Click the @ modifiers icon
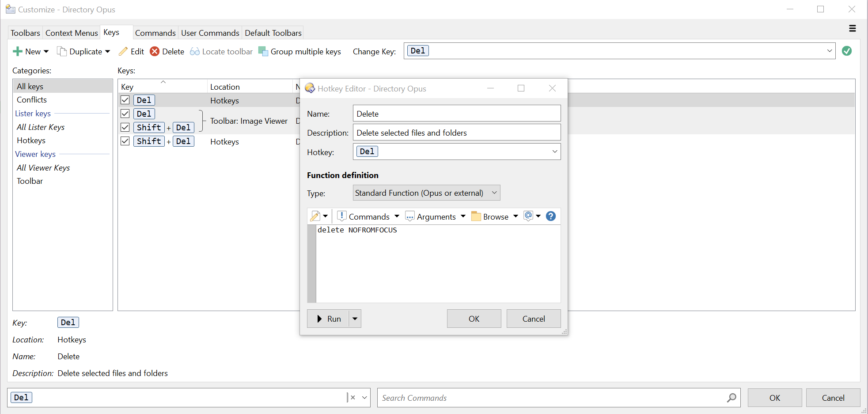 tap(528, 216)
